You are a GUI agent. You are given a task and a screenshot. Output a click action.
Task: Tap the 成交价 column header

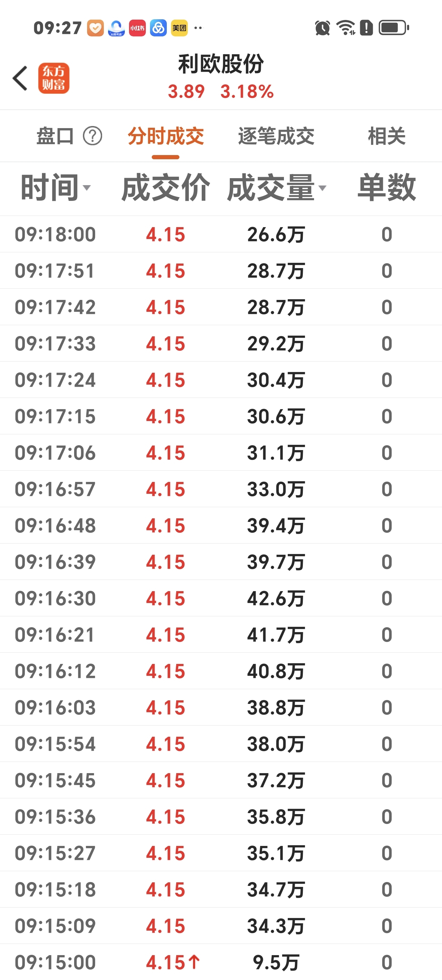(x=166, y=187)
